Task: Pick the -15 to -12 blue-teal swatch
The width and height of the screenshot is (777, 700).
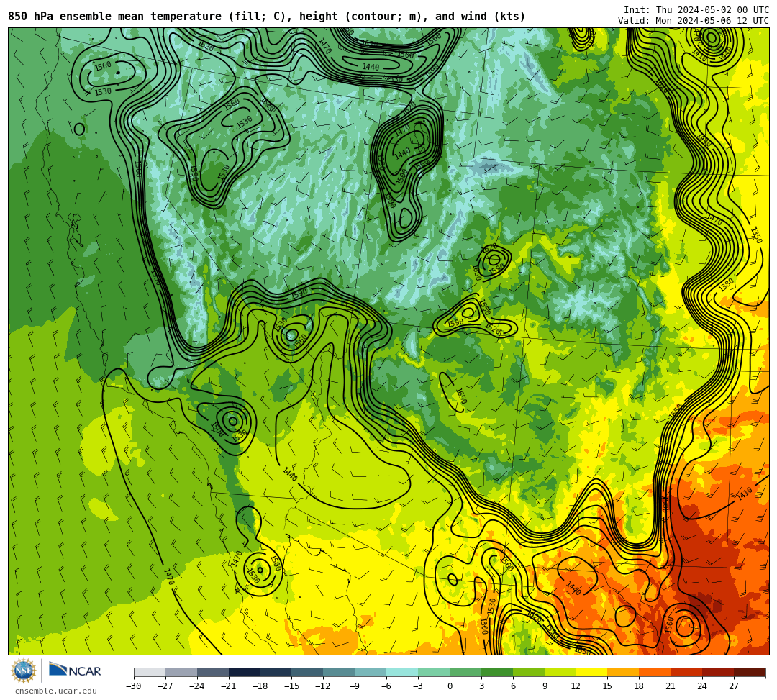Action: point(308,672)
